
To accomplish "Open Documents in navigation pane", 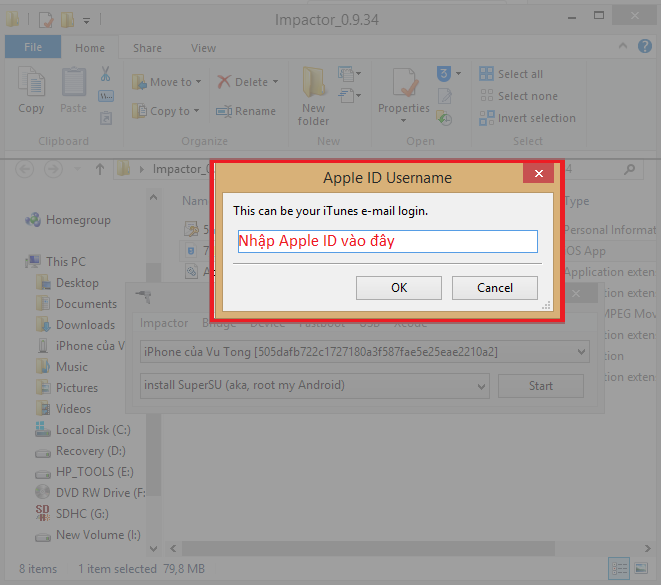I will (76, 303).
